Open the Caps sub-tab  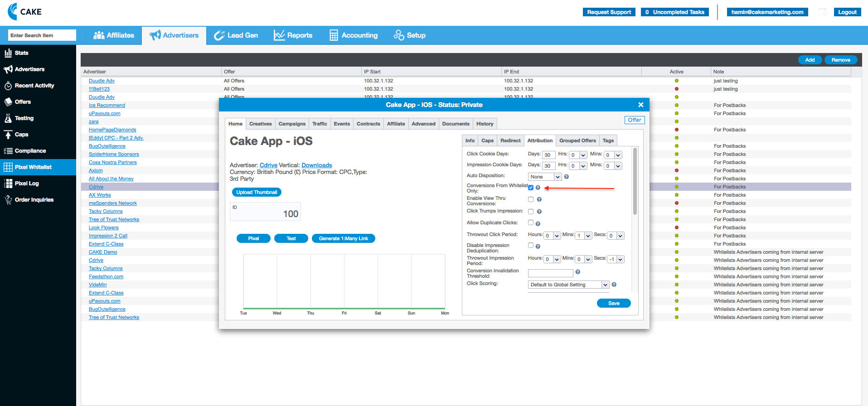[487, 140]
